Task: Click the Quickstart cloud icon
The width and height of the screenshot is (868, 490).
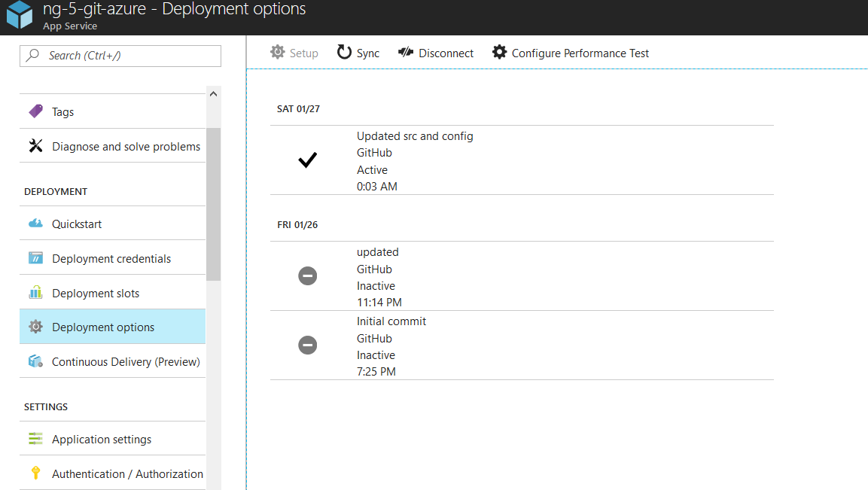Action: pos(35,223)
